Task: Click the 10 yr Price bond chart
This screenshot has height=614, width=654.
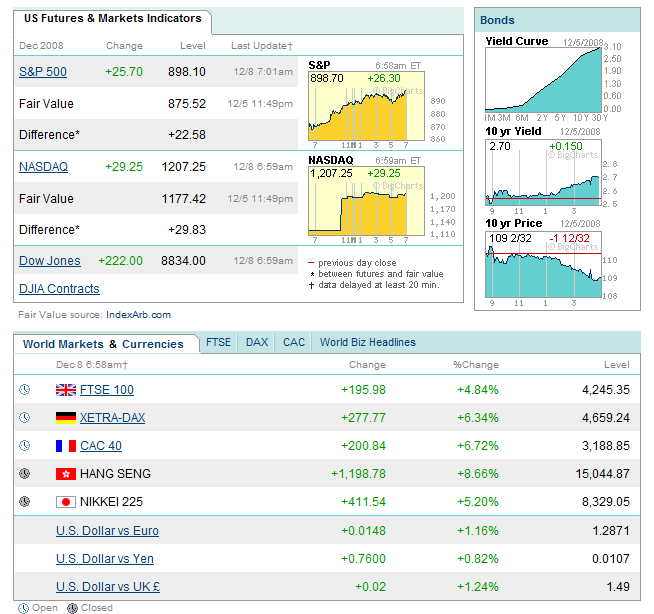Action: pos(545,268)
